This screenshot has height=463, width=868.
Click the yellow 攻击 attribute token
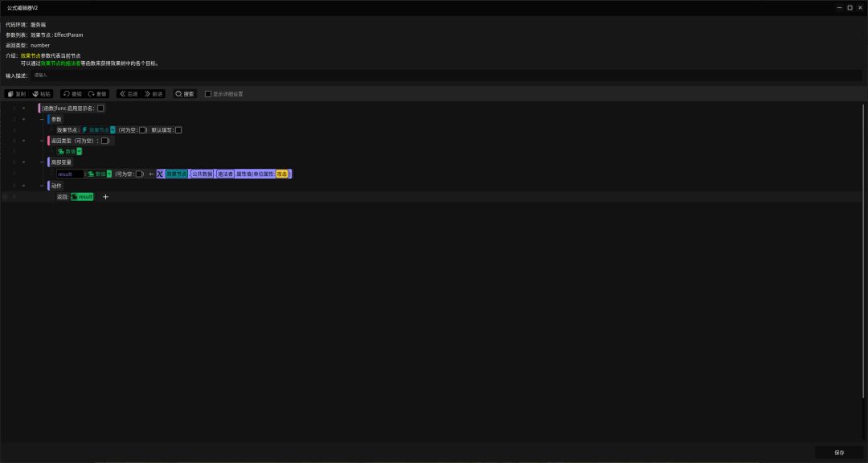(282, 174)
